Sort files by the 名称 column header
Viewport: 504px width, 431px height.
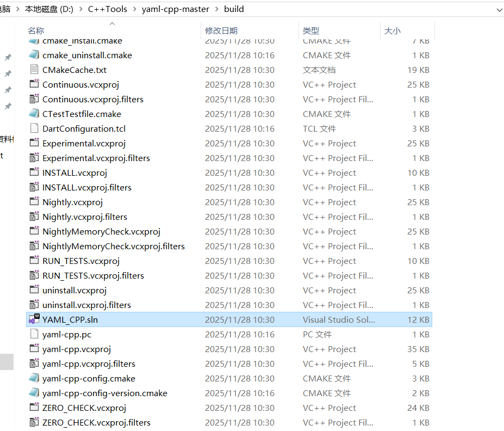point(35,30)
